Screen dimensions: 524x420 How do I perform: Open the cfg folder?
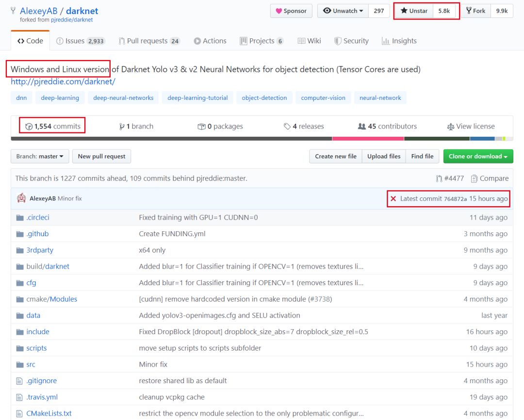click(31, 283)
